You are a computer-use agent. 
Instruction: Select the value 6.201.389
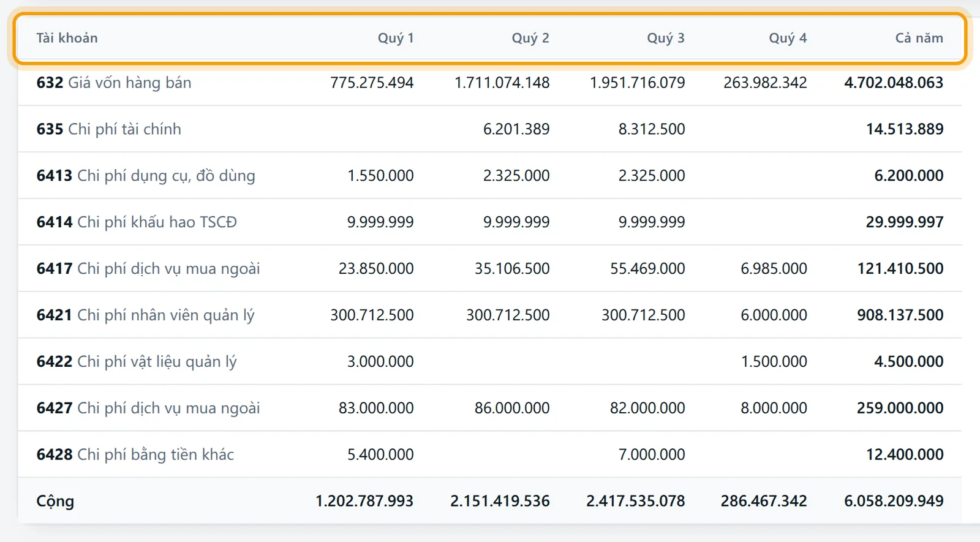(516, 129)
